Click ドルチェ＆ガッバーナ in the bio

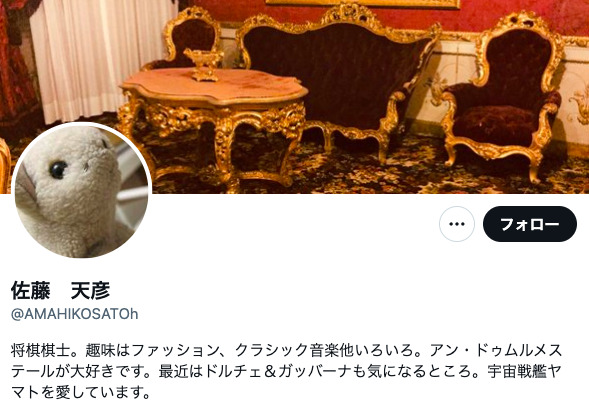click(278, 371)
